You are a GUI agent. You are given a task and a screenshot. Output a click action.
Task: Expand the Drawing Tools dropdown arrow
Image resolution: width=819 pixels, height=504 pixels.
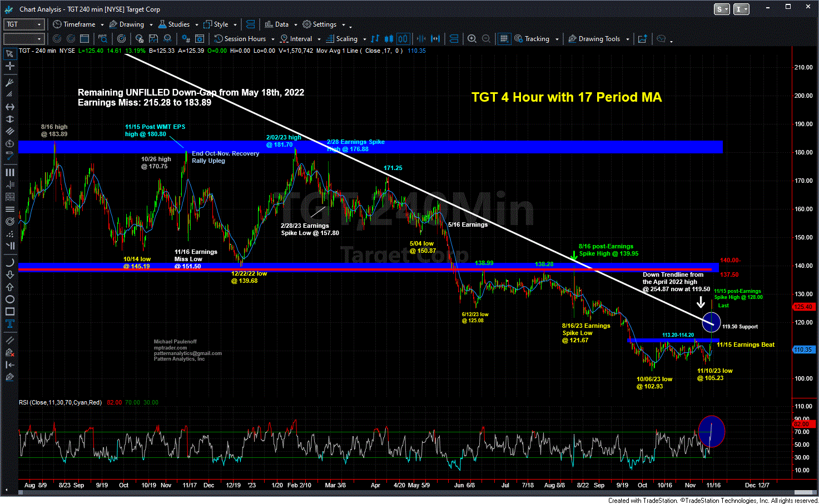(x=627, y=39)
